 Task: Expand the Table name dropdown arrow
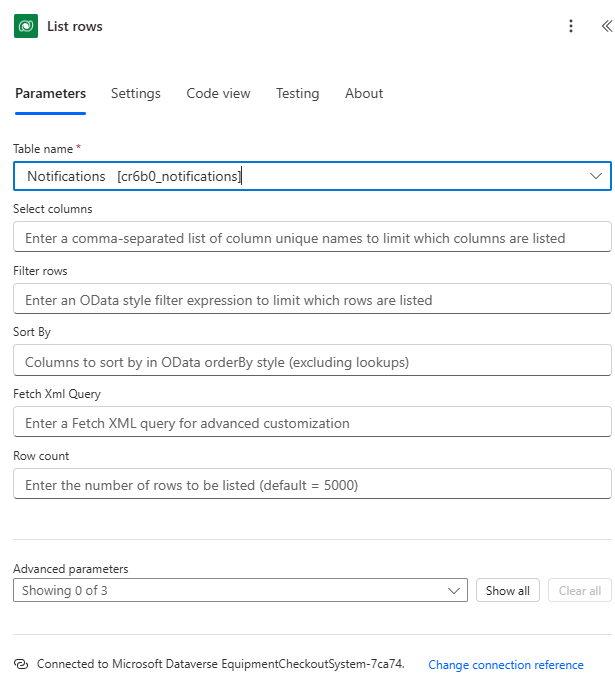click(x=597, y=176)
